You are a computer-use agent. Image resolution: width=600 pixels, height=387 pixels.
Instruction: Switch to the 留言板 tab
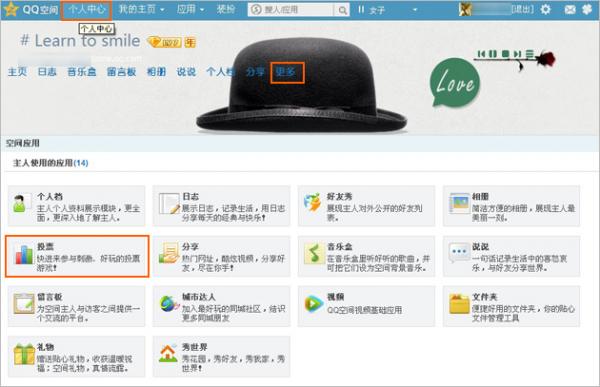121,72
